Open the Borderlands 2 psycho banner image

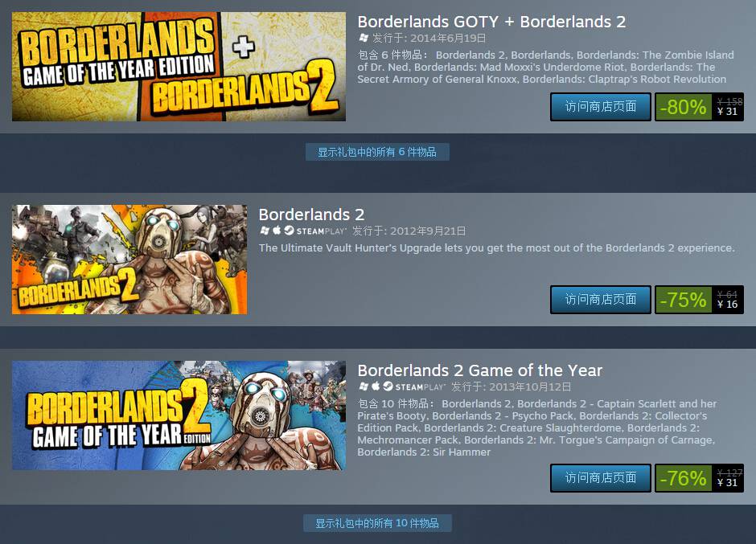(x=129, y=260)
